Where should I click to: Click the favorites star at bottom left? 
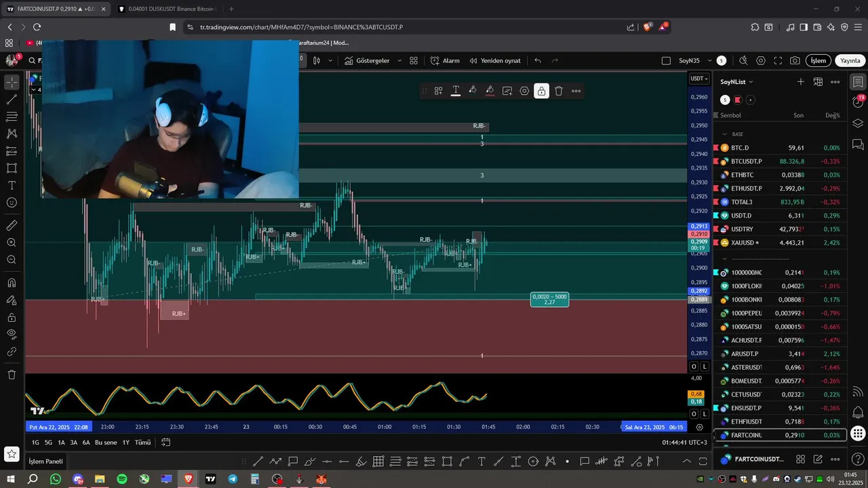(x=12, y=454)
